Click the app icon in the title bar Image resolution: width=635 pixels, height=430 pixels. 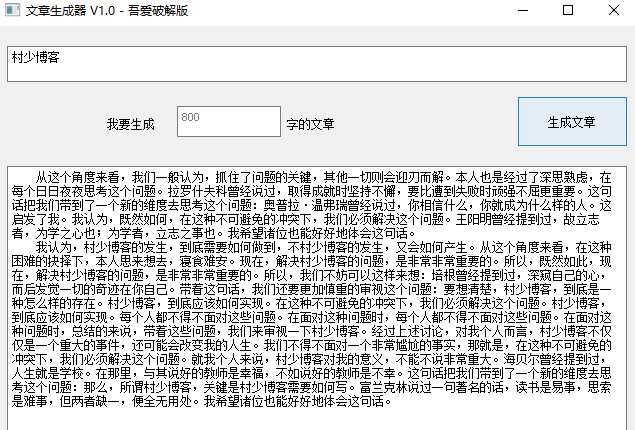(x=13, y=11)
